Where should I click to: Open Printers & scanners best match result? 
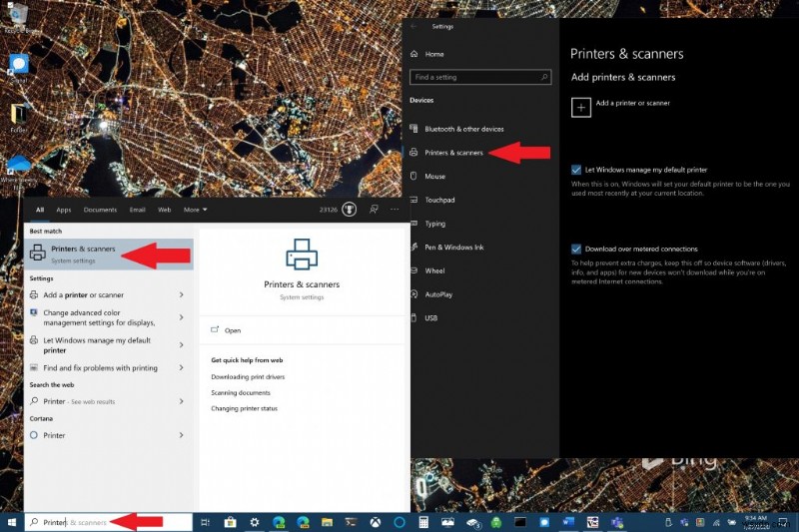pos(109,254)
